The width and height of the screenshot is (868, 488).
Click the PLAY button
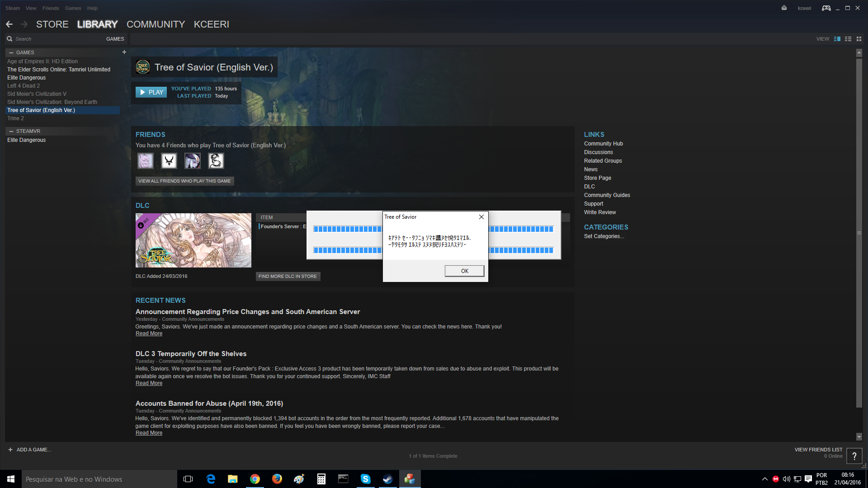151,92
